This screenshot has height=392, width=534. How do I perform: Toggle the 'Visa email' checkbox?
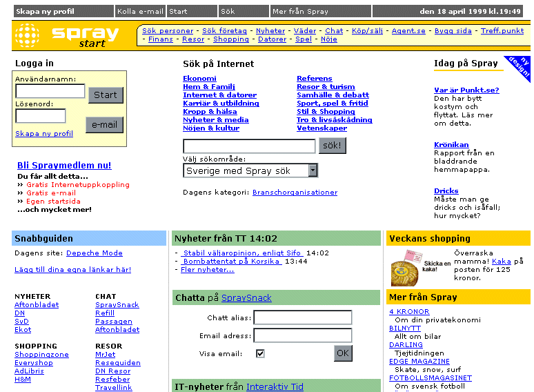coord(260,353)
